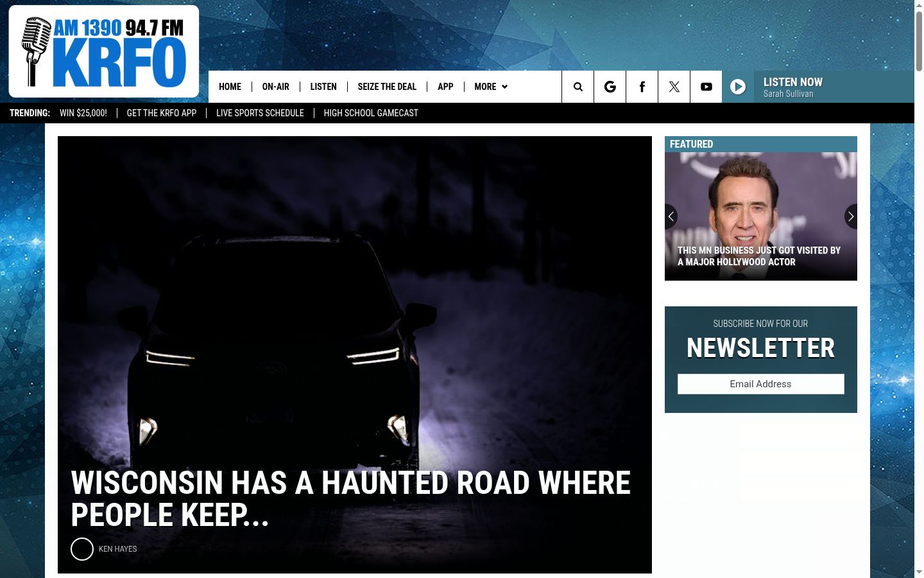The image size is (924, 578).
Task: Click the scrollbar up arrow
Action: coord(919,5)
